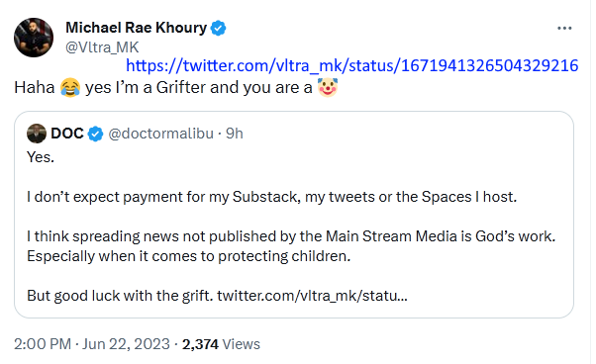Click the @doctormalibu handle

pos(160,134)
